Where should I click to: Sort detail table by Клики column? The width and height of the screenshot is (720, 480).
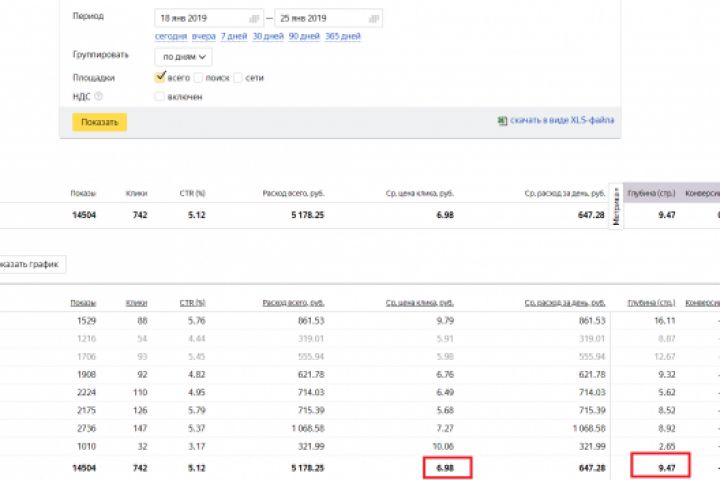136,303
